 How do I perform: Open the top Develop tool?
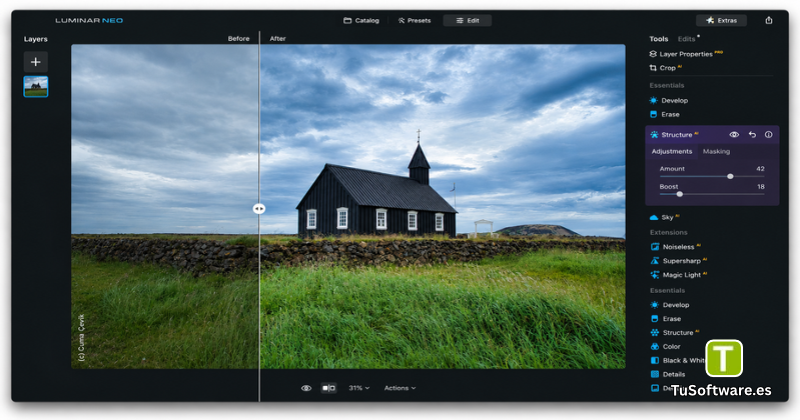[x=669, y=101]
